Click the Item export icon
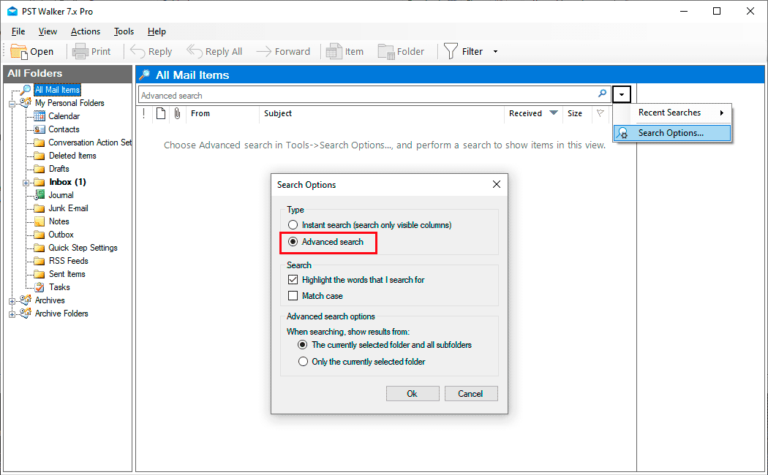Screen dimensions: 768x475 click(x=334, y=51)
